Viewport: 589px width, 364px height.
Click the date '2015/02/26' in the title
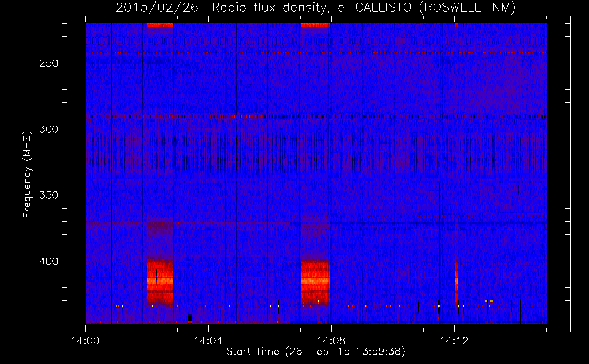[x=157, y=7]
